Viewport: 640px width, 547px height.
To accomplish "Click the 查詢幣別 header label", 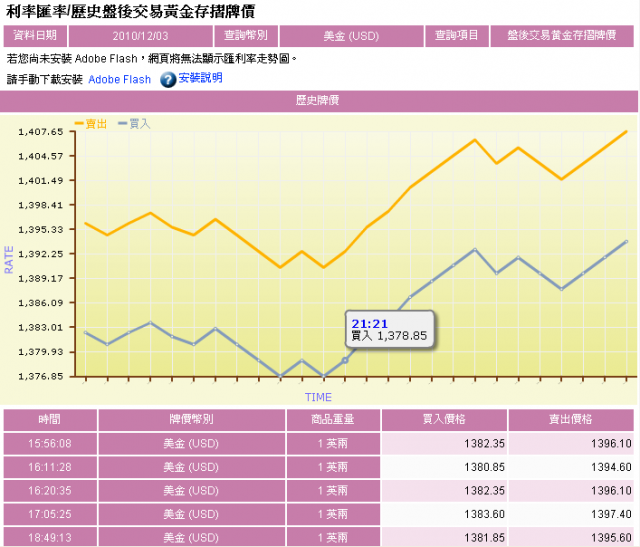I will (x=246, y=36).
